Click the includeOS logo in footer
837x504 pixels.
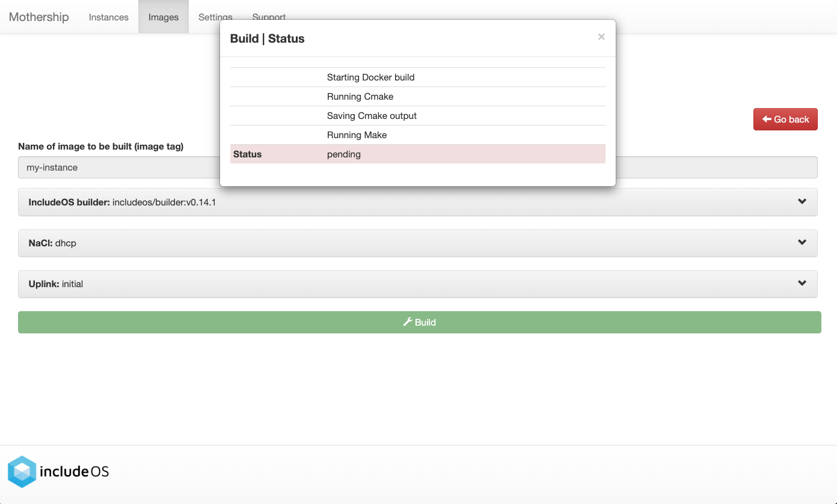click(58, 472)
